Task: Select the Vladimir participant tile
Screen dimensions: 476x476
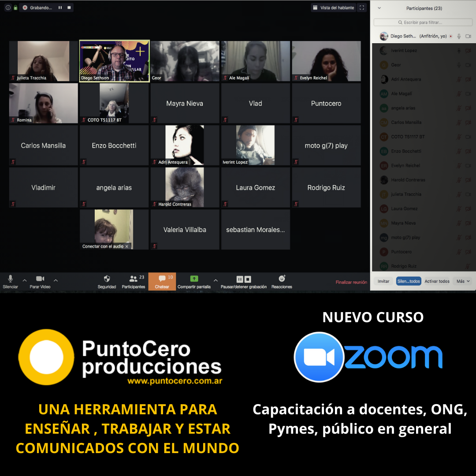Action: tap(43, 187)
